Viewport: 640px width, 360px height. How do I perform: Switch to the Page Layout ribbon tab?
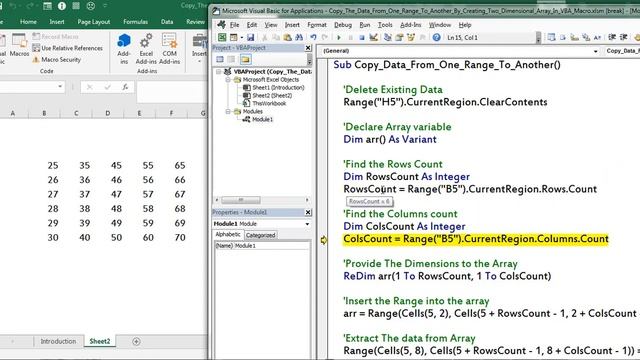pyautogui.click(x=93, y=22)
